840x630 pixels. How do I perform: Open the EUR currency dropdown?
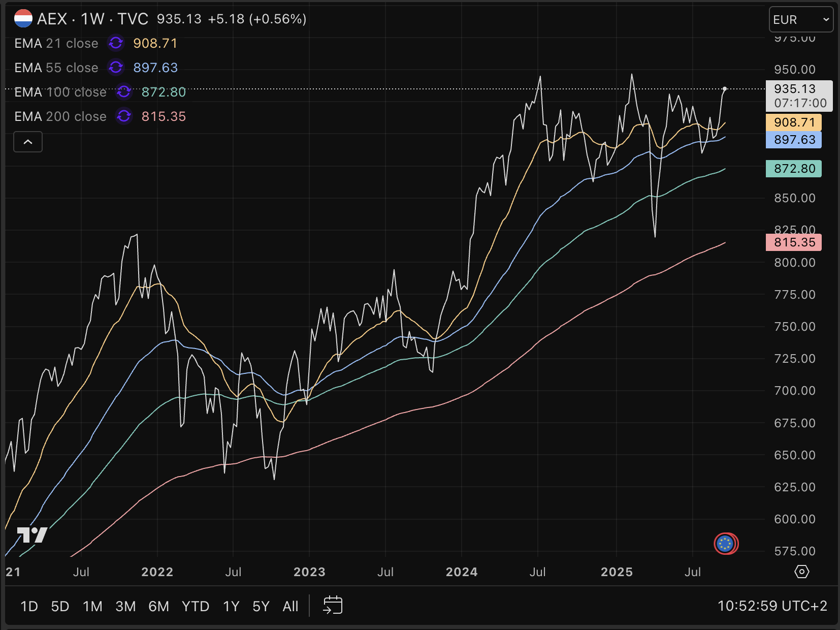801,20
